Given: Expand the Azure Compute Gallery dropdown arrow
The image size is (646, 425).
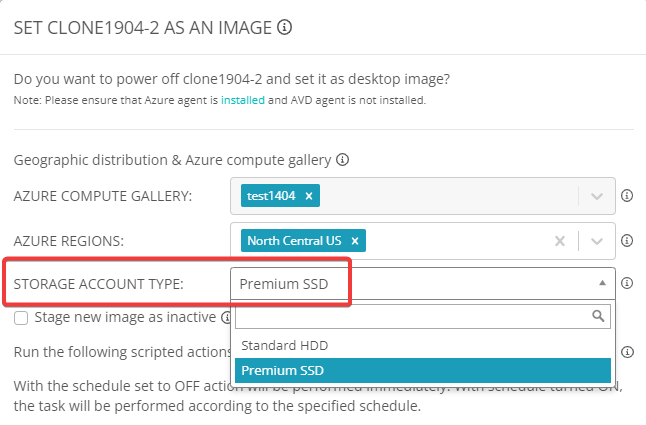Looking at the screenshot, I should pyautogui.click(x=597, y=196).
